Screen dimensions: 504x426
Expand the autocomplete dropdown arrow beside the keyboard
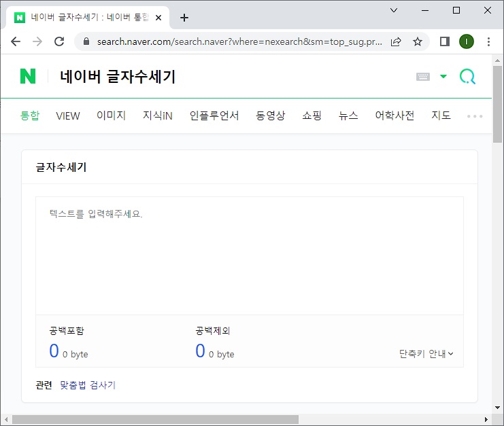point(443,76)
